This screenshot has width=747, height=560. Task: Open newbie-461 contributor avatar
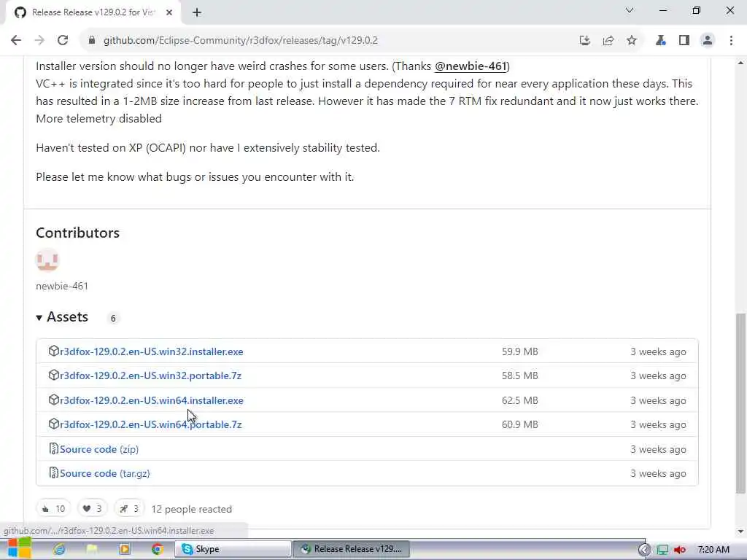point(47,260)
